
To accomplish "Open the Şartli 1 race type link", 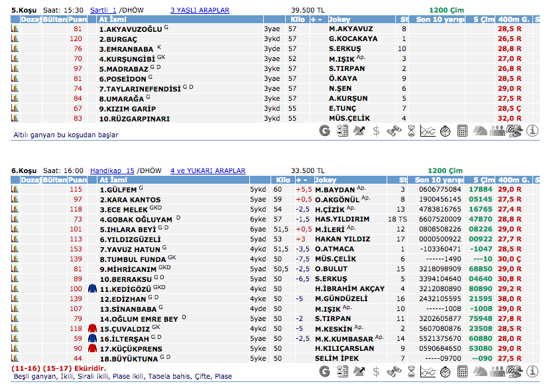I will click(x=103, y=11).
